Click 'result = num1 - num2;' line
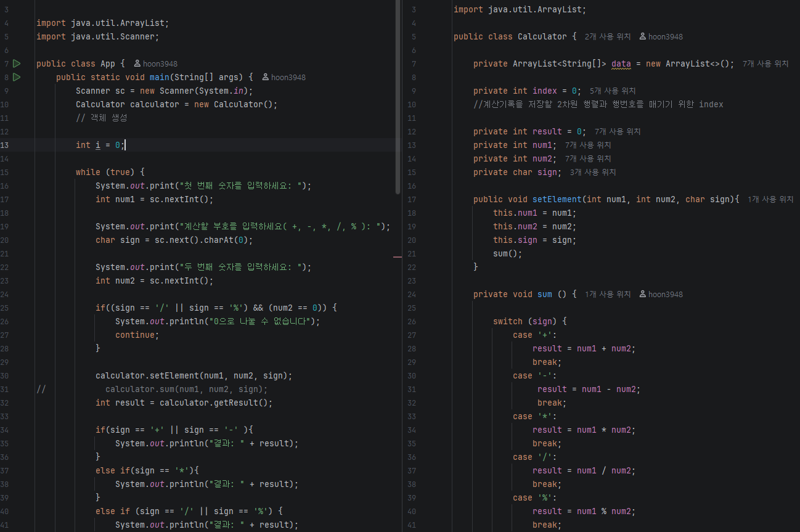800x532 pixels. (589, 389)
